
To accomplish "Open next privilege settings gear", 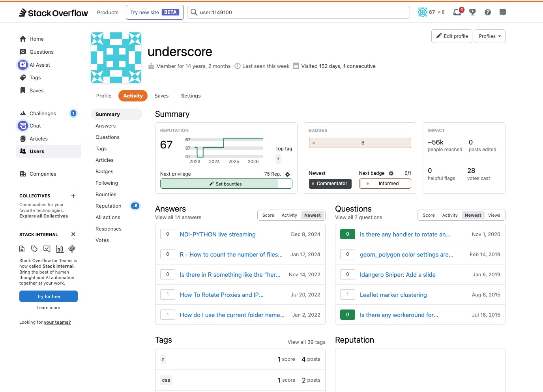I will point(288,174).
